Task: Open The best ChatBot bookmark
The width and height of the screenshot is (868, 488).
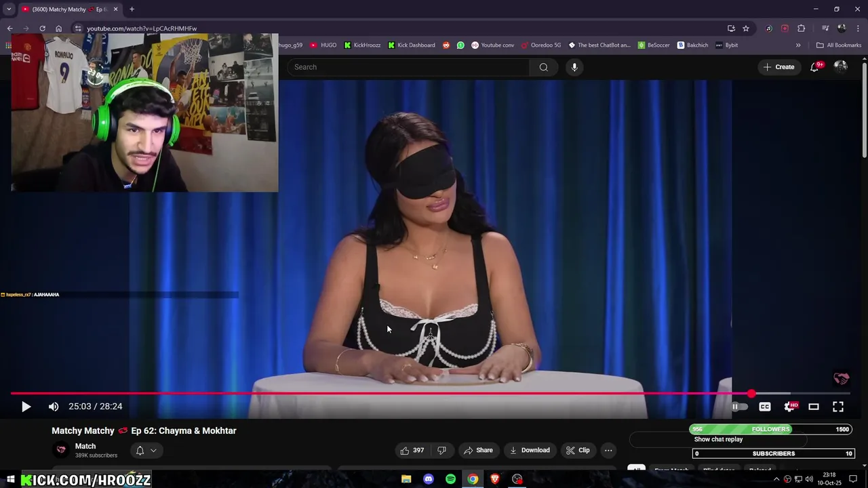Action: tap(599, 45)
